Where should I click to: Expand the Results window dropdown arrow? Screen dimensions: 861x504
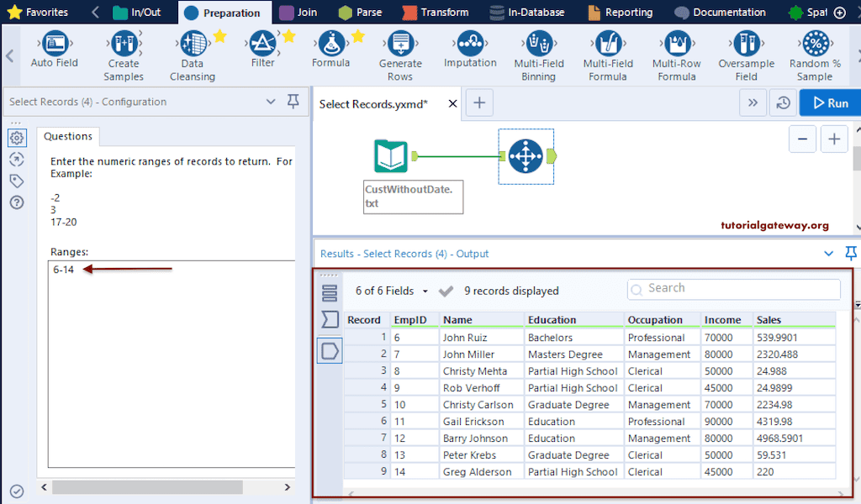point(828,254)
